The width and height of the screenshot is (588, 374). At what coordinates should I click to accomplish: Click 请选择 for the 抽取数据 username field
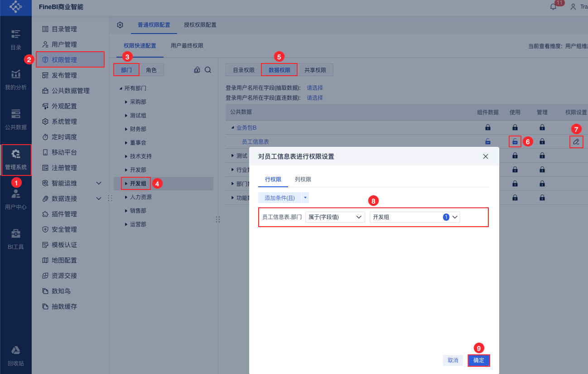point(315,88)
